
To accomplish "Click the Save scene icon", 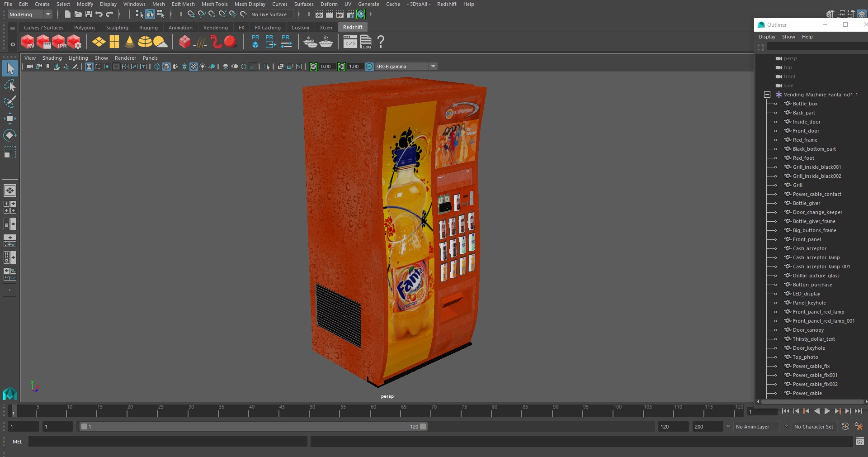I will coord(89,14).
